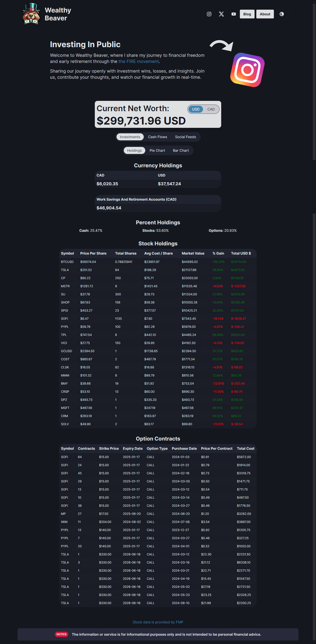This screenshot has width=316, height=644.
Task: Click the Price Per Contract column header
Action: (216, 448)
